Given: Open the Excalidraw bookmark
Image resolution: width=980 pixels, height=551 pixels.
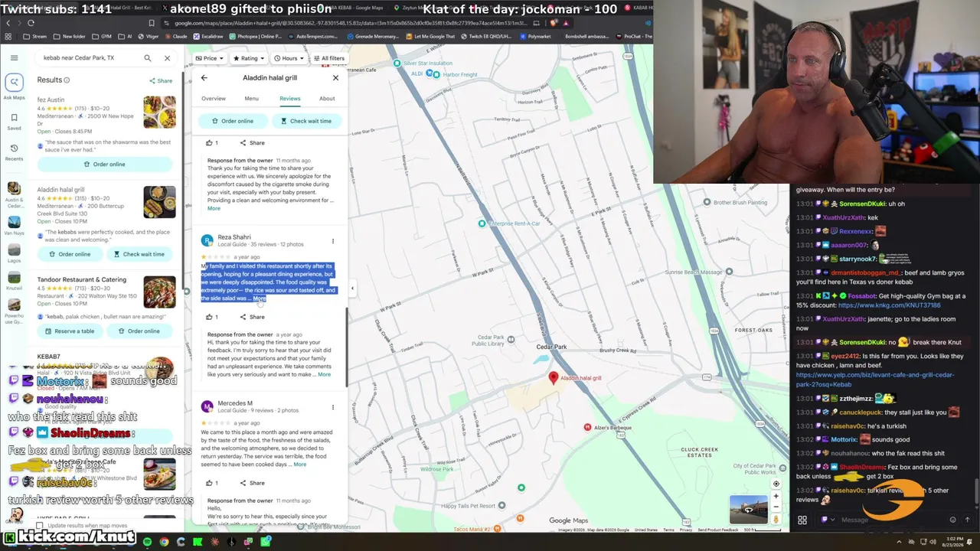Looking at the screenshot, I should 207,37.
